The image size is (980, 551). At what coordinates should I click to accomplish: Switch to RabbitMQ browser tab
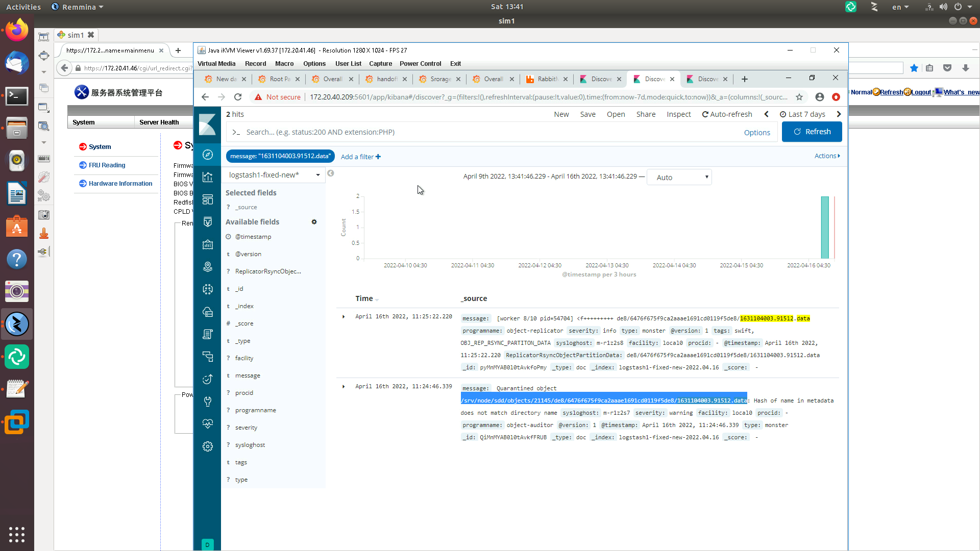coord(547,79)
